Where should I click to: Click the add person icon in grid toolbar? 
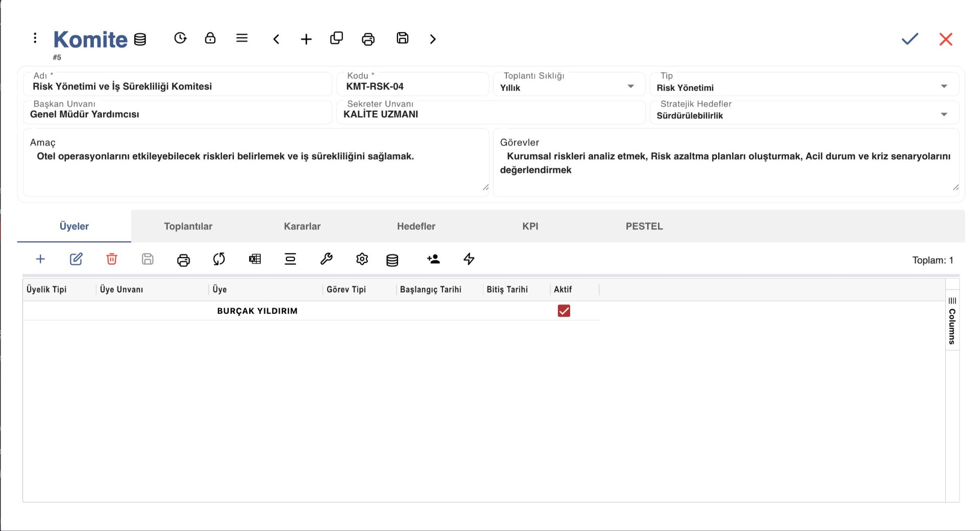433,259
